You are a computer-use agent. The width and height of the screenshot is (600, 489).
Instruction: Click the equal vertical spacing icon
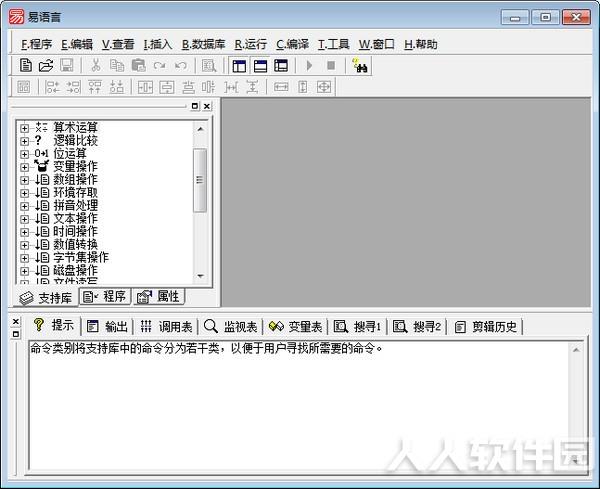pyautogui.click(x=252, y=87)
